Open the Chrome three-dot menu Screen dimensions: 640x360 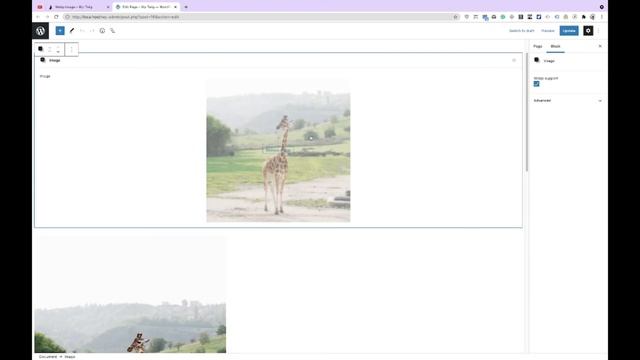coord(602,17)
